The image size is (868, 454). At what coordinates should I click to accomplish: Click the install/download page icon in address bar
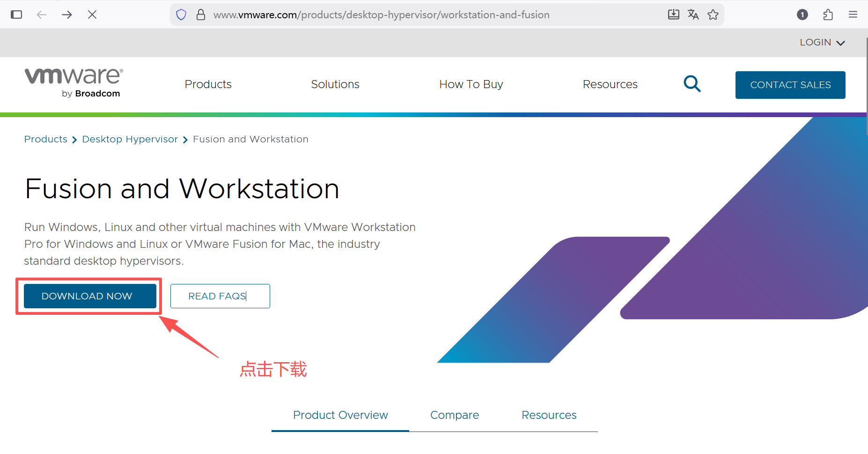point(674,15)
